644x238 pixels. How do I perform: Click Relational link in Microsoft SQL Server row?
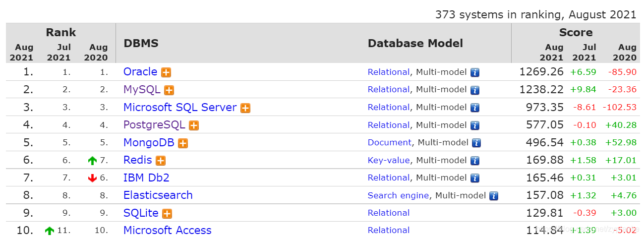[x=389, y=107]
